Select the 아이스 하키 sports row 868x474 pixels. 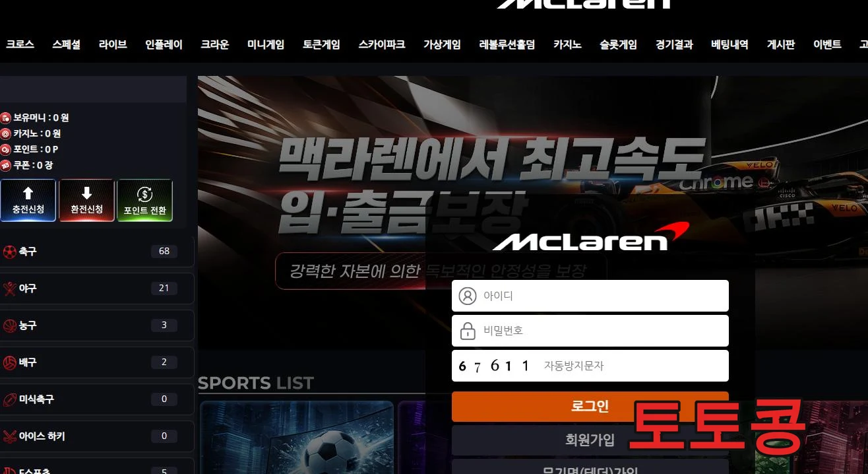coord(96,436)
